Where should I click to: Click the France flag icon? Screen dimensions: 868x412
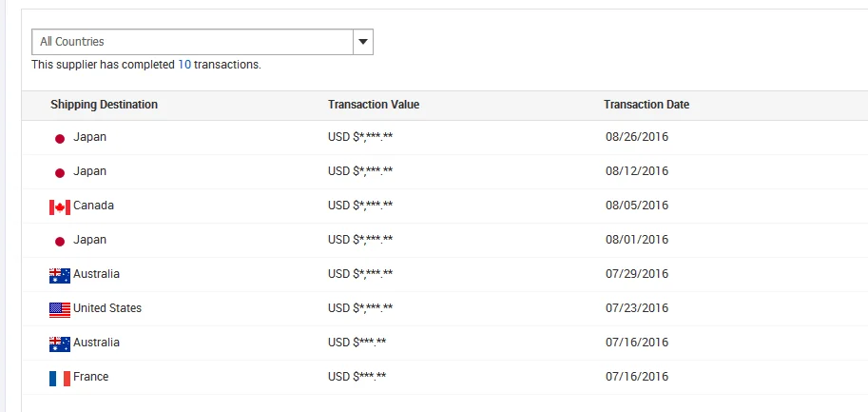(60, 378)
